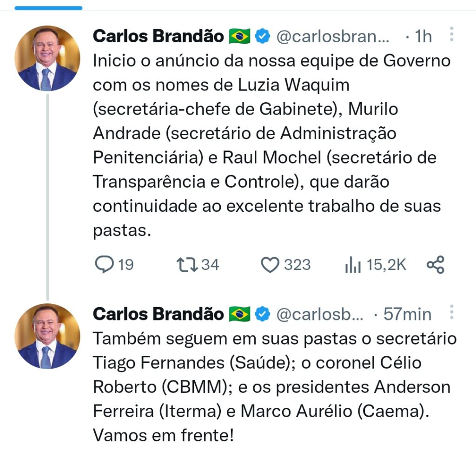Open the @carlosbran... handle link

(x=333, y=36)
